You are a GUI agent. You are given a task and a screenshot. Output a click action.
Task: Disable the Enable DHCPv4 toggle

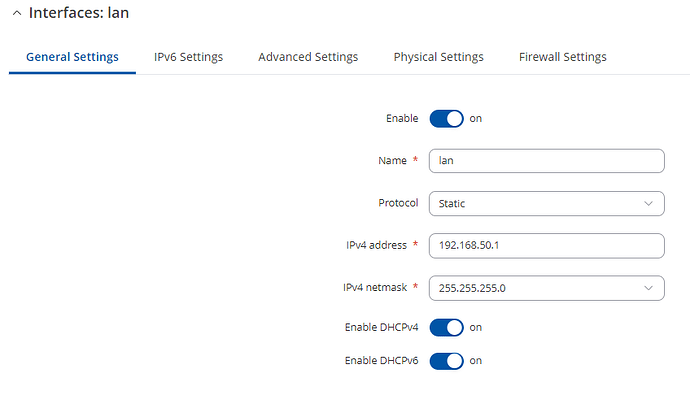(446, 328)
